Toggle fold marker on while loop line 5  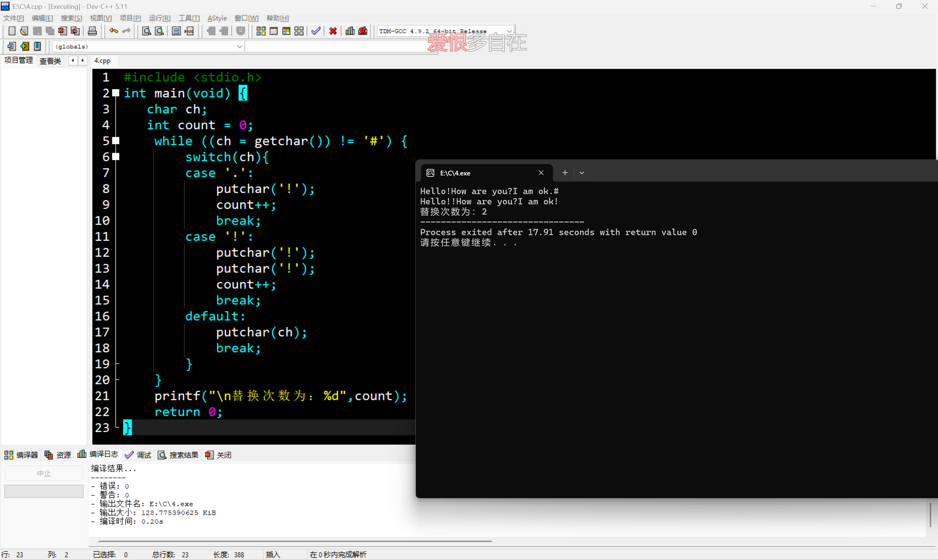click(x=116, y=141)
